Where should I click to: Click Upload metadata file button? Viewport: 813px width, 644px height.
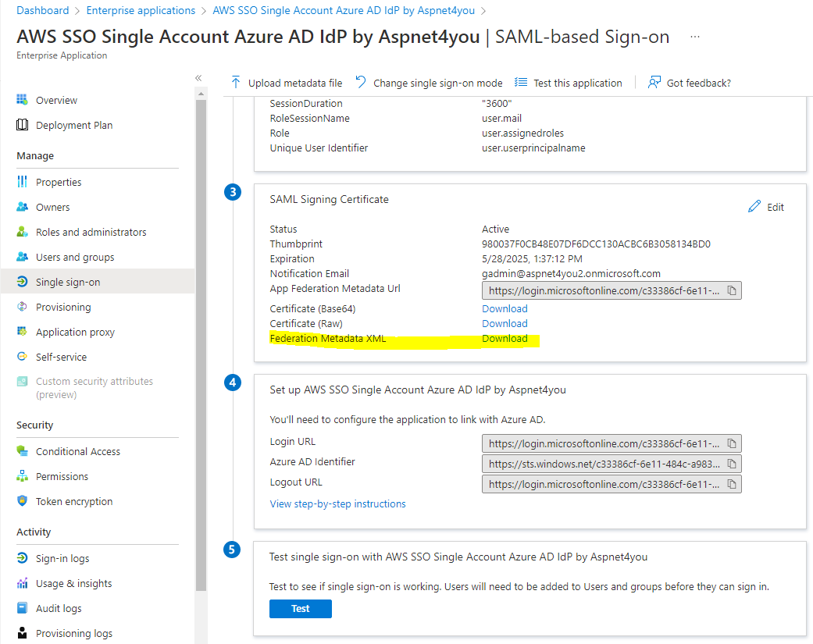(287, 83)
